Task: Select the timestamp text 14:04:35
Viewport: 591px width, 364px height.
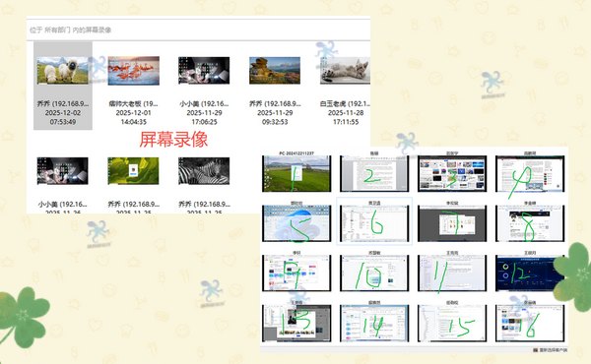Action: tap(133, 122)
